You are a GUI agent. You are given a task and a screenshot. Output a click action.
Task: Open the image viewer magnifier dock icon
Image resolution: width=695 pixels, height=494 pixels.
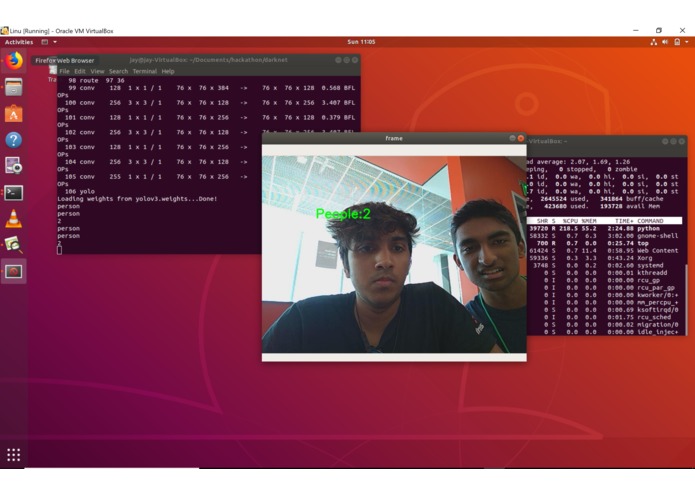click(14, 245)
